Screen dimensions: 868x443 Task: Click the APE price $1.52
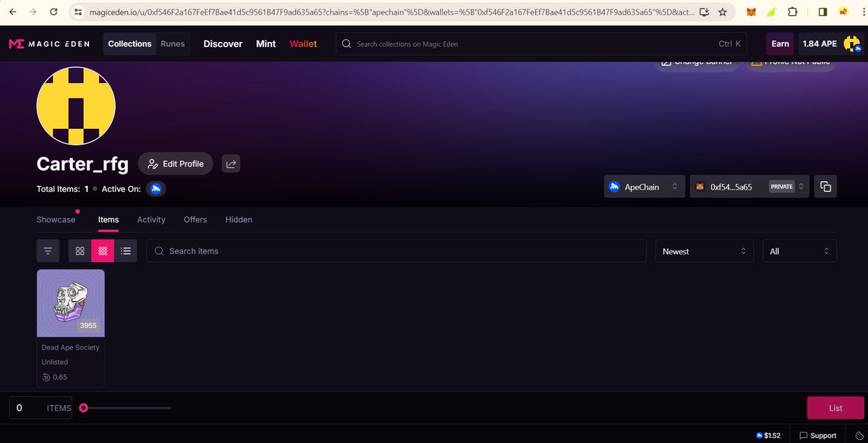coord(768,436)
